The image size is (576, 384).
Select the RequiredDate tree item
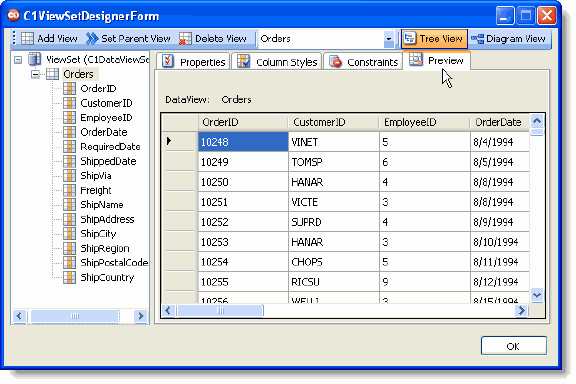[110, 147]
